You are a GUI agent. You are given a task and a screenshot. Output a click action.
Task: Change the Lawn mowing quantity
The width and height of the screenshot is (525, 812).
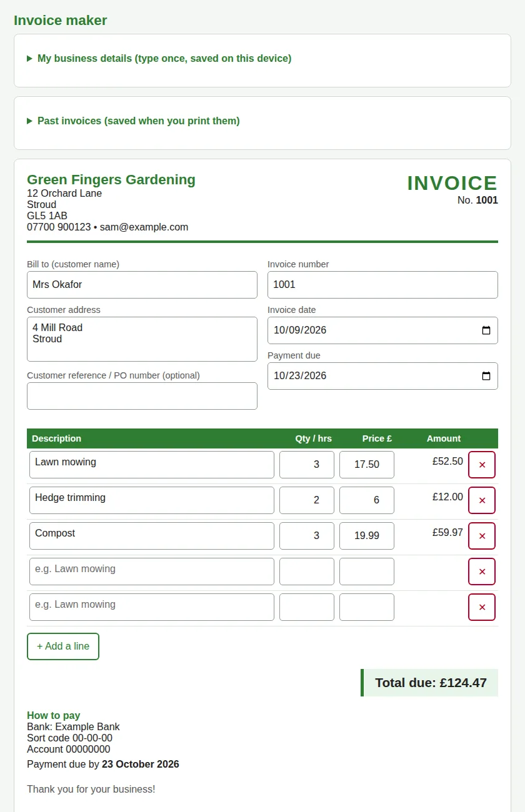[x=307, y=465]
